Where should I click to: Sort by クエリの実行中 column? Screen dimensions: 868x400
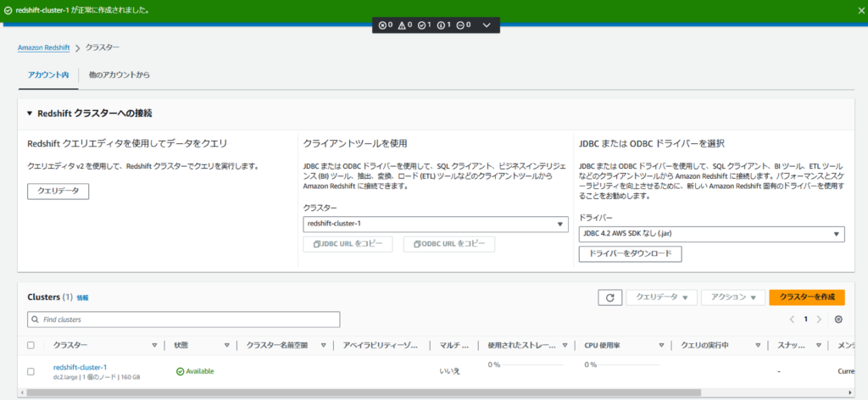(x=758, y=345)
